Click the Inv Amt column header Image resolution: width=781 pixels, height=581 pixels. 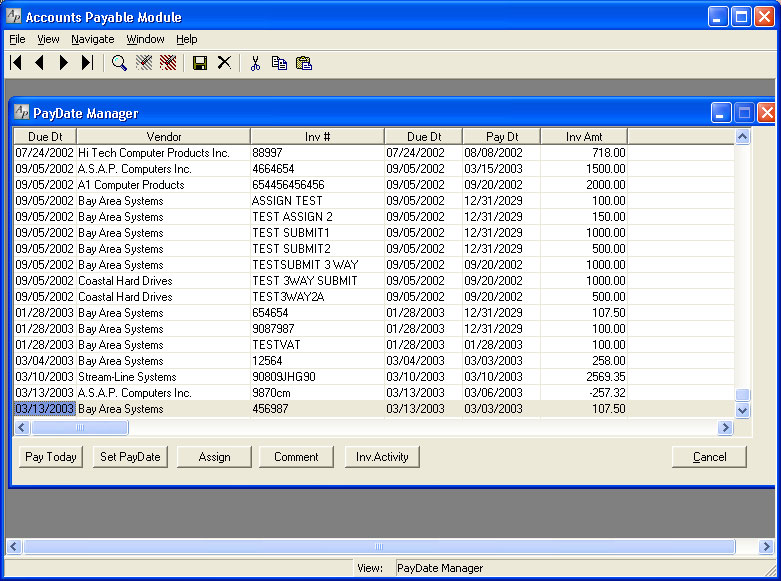584,137
